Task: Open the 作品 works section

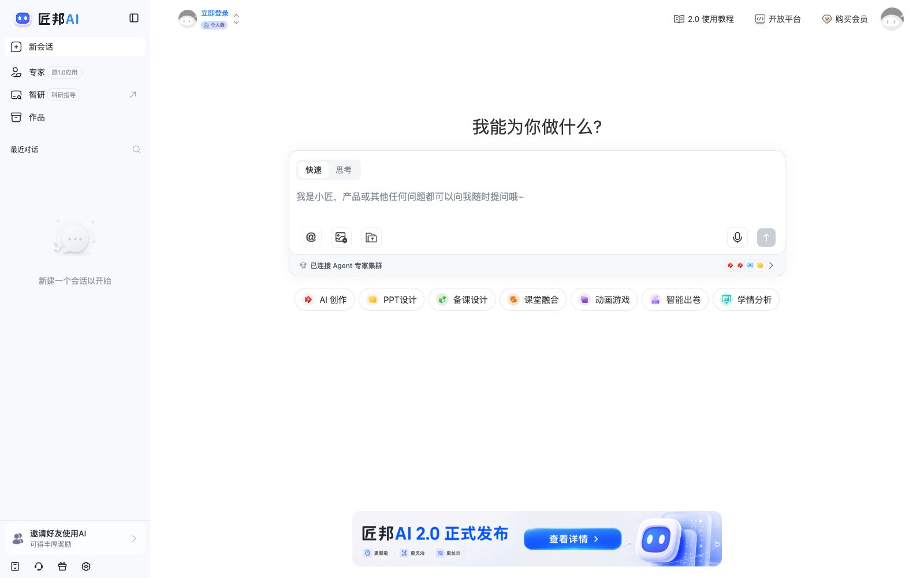Action: 75,117
